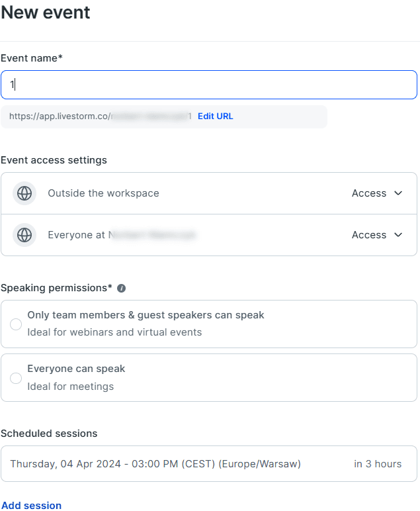Click the Event access settings label
Viewport: 420px width, 511px height.
click(x=54, y=160)
